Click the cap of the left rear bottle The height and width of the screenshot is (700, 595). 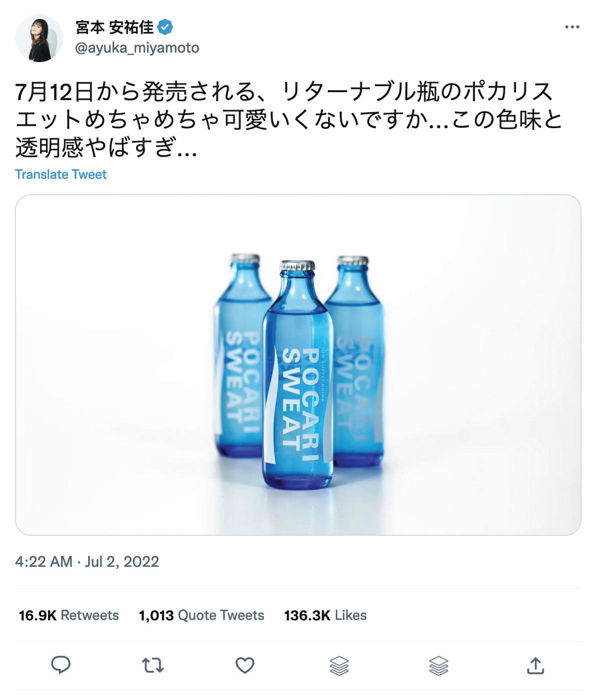[245, 259]
